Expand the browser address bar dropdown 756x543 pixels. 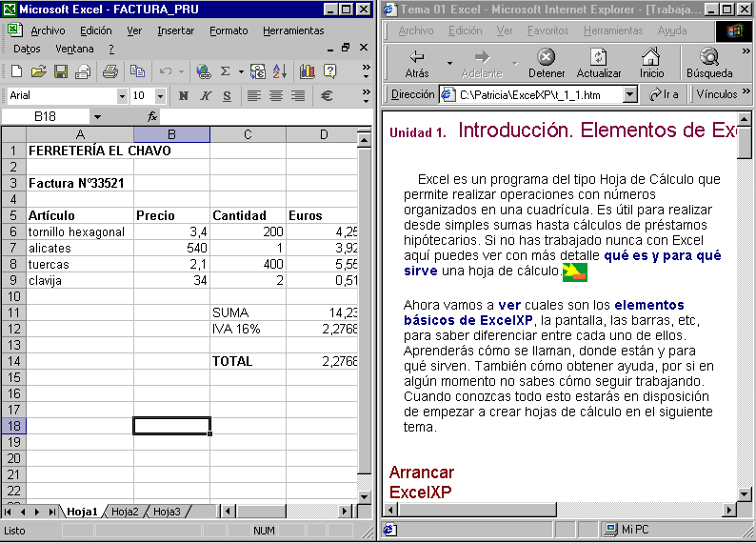tap(629, 94)
